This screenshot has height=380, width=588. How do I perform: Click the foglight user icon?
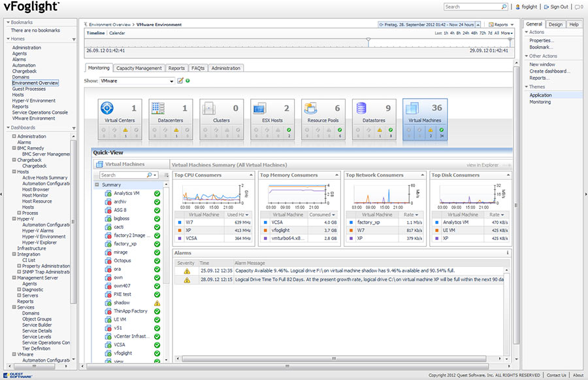[x=518, y=7]
